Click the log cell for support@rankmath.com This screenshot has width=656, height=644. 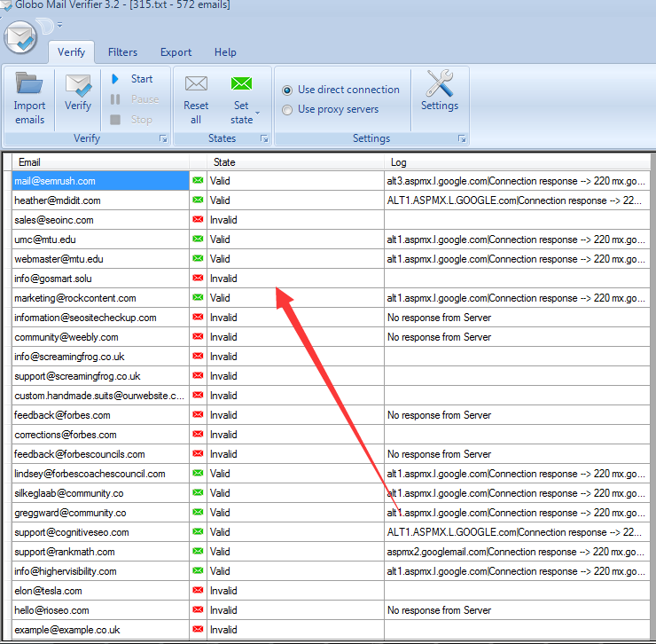(517, 552)
